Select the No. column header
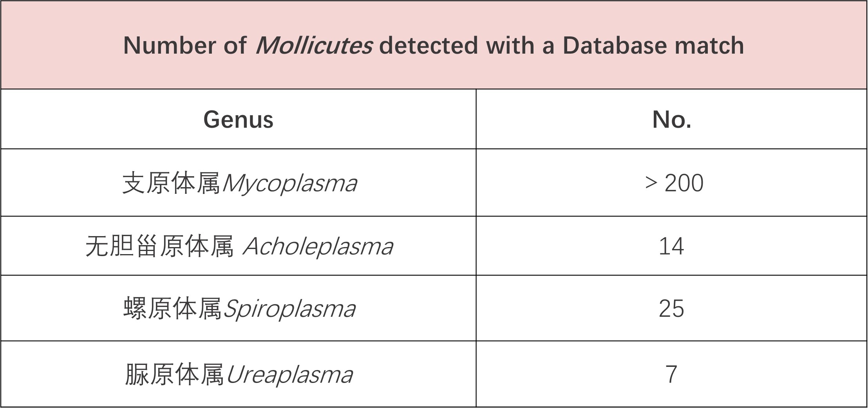 pos(671,119)
